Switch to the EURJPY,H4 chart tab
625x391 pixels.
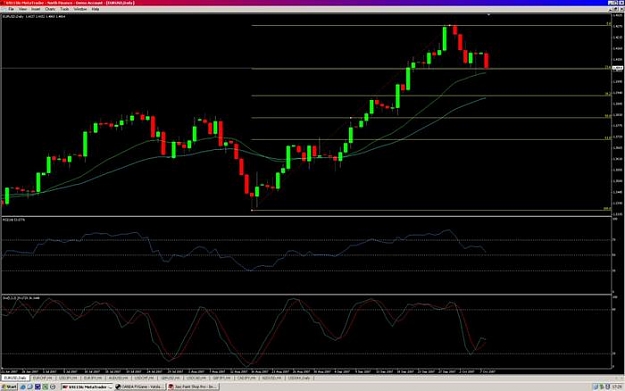[x=93, y=377]
